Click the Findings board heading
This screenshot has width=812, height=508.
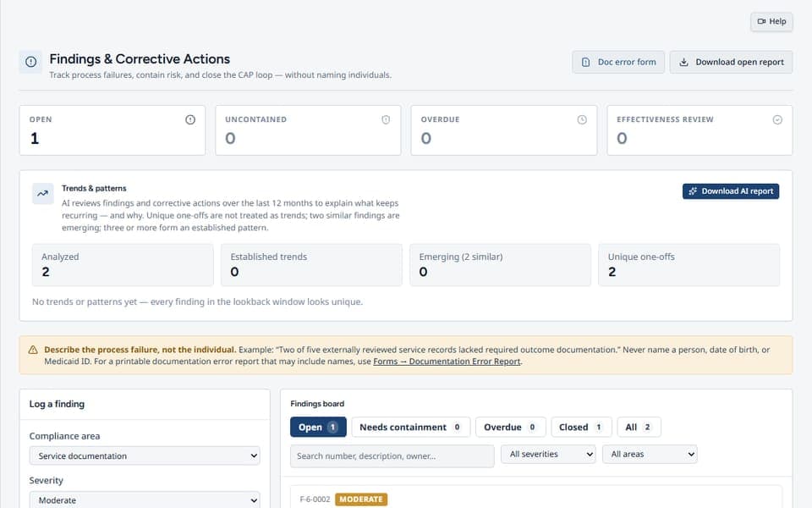pos(317,404)
